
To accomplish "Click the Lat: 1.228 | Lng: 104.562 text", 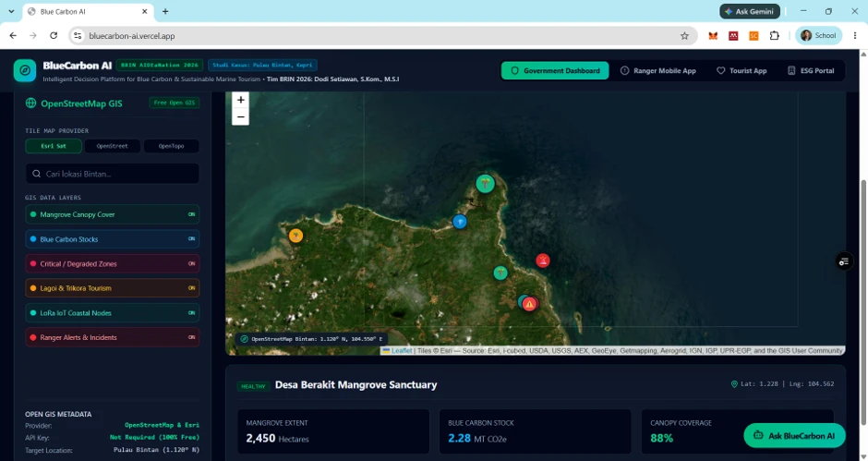I will (787, 384).
